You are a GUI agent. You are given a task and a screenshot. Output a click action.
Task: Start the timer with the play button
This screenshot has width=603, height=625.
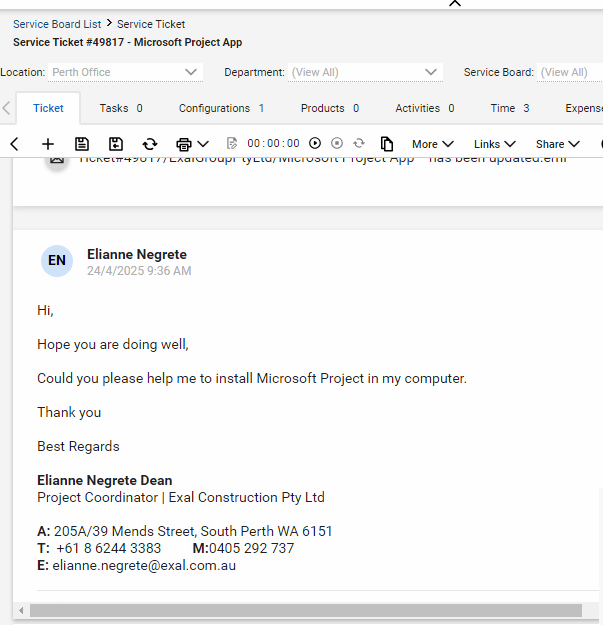pyautogui.click(x=315, y=143)
